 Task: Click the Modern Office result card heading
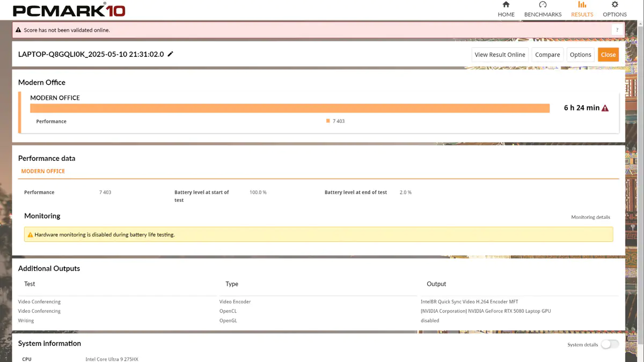tap(55, 98)
